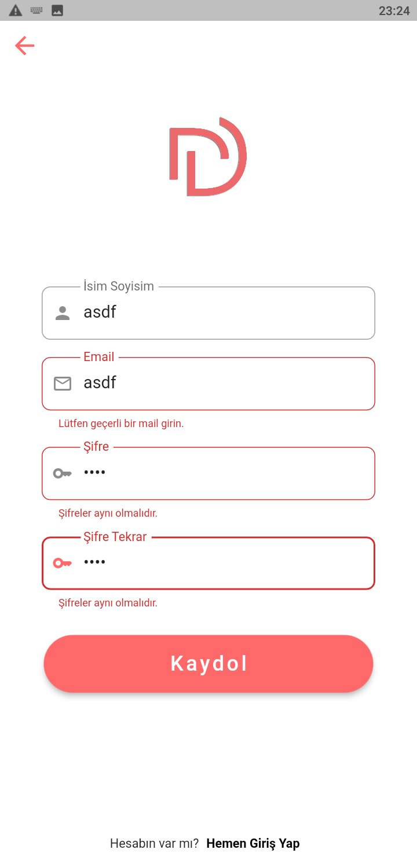Click the error text under the Email field
Viewport: 417px width, 868px height.
(x=120, y=423)
